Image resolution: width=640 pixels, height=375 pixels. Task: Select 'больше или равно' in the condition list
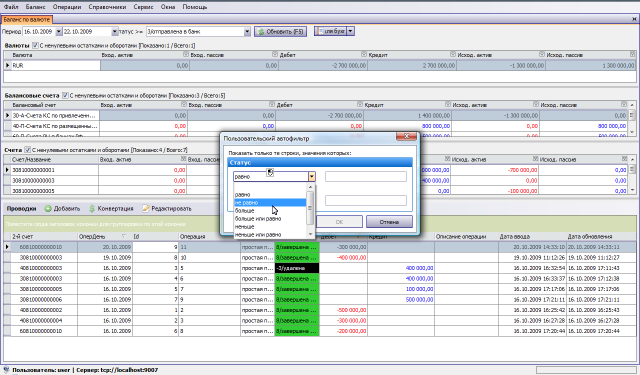coord(270,219)
